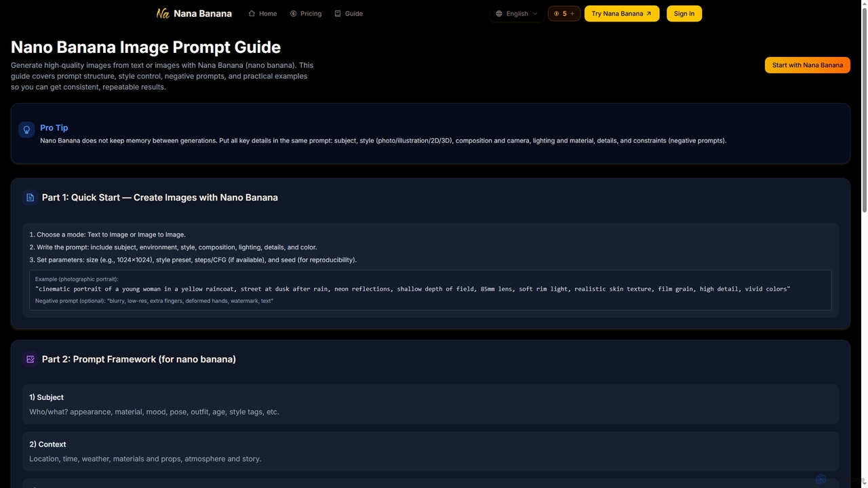The width and height of the screenshot is (868, 488).
Task: Click the Sign In button
Action: pos(684,14)
